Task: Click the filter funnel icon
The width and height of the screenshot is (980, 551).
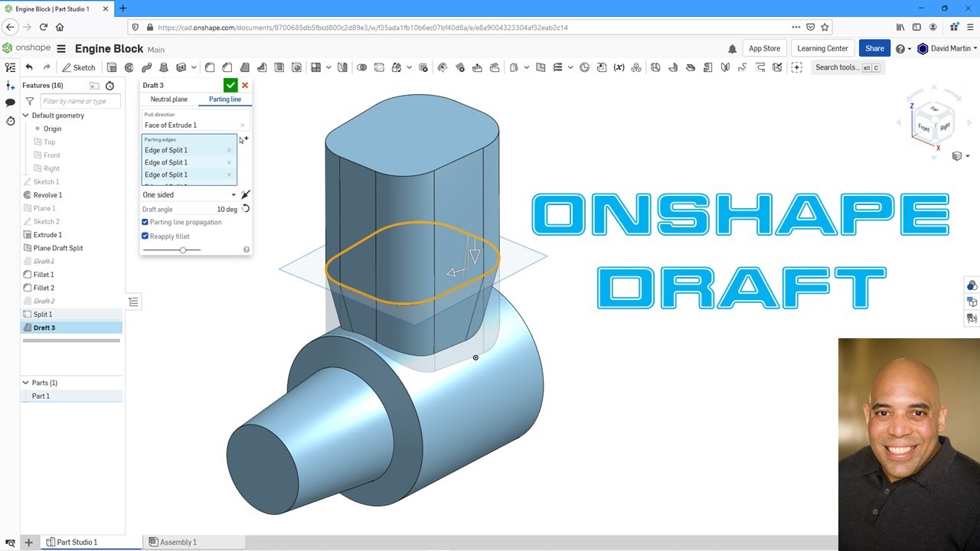Action: click(30, 101)
